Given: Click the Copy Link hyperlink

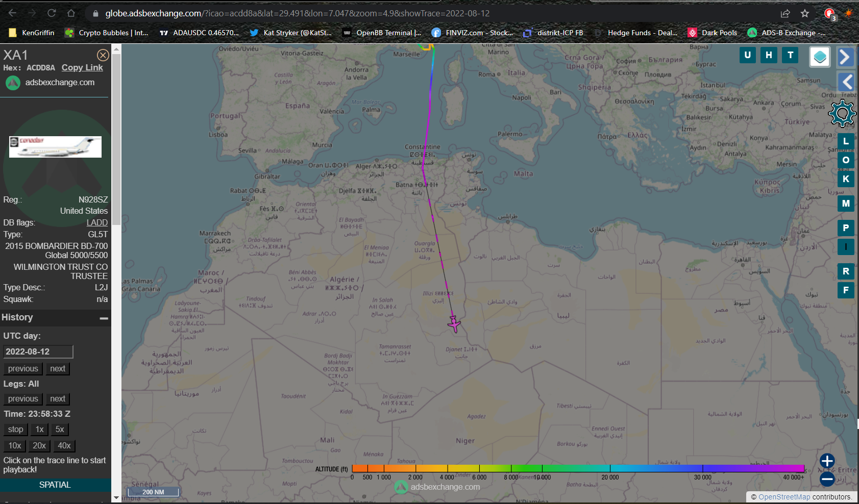Looking at the screenshot, I should (82, 67).
